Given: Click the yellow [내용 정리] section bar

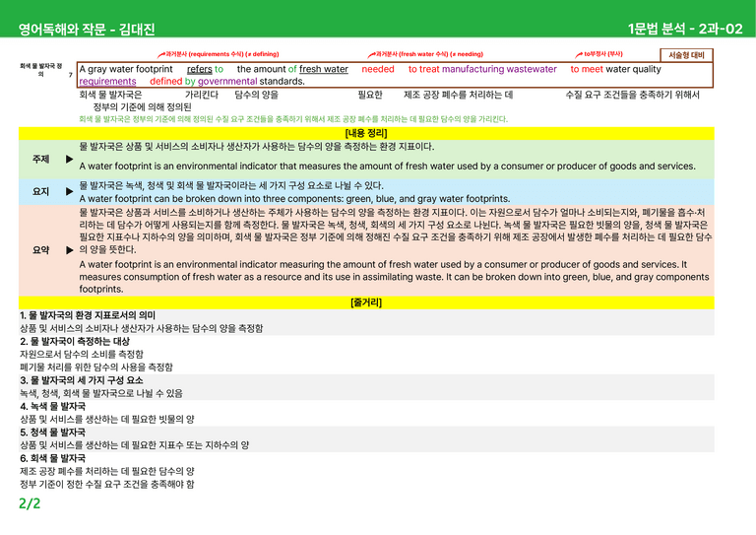Looking at the screenshot, I should coord(366,133).
